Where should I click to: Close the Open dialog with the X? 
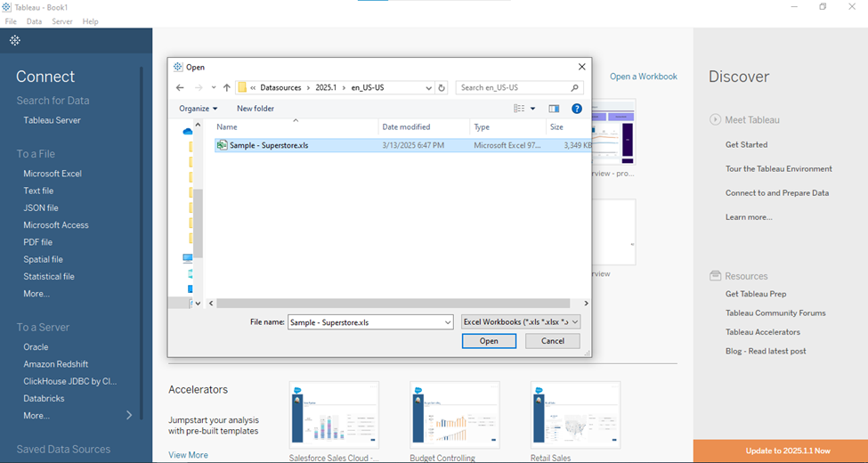[582, 67]
